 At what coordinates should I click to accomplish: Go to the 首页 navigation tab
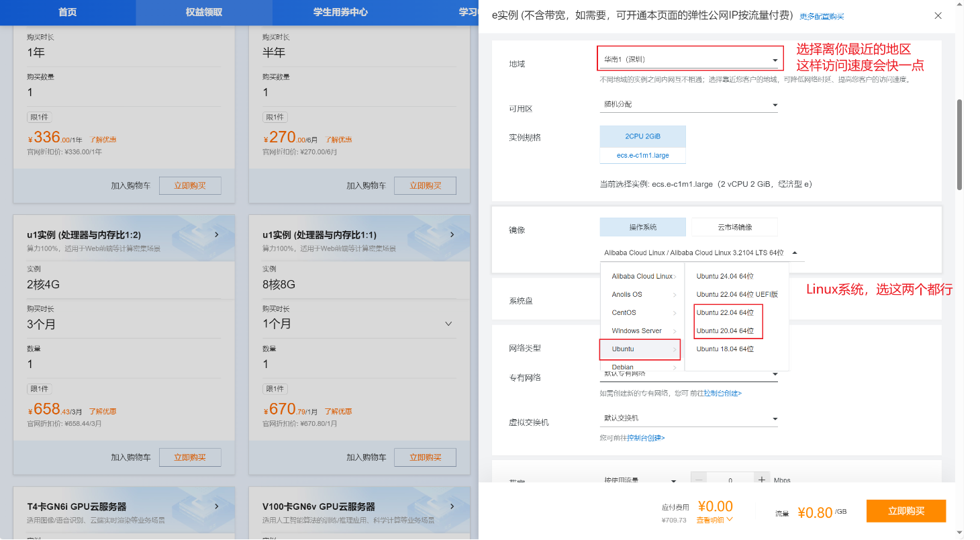pos(68,12)
